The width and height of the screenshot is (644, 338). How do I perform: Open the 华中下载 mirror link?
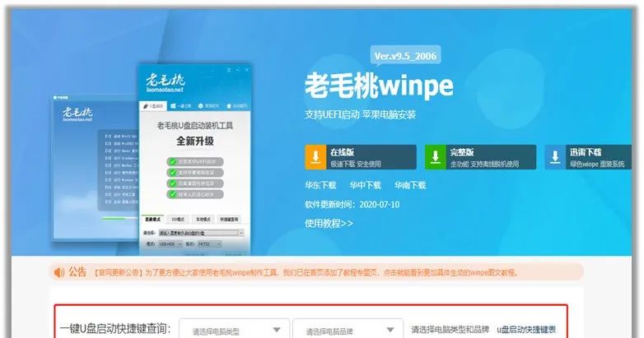[x=365, y=185]
